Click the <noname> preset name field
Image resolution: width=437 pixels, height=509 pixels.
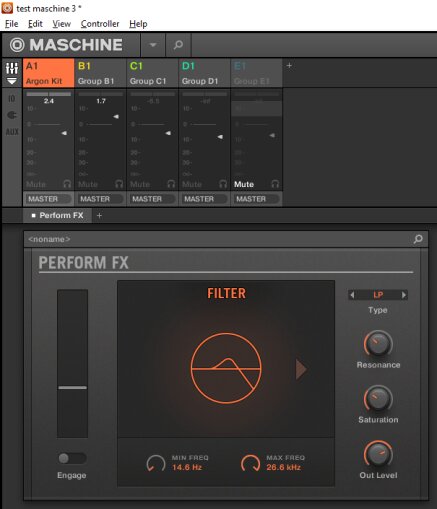[49, 239]
